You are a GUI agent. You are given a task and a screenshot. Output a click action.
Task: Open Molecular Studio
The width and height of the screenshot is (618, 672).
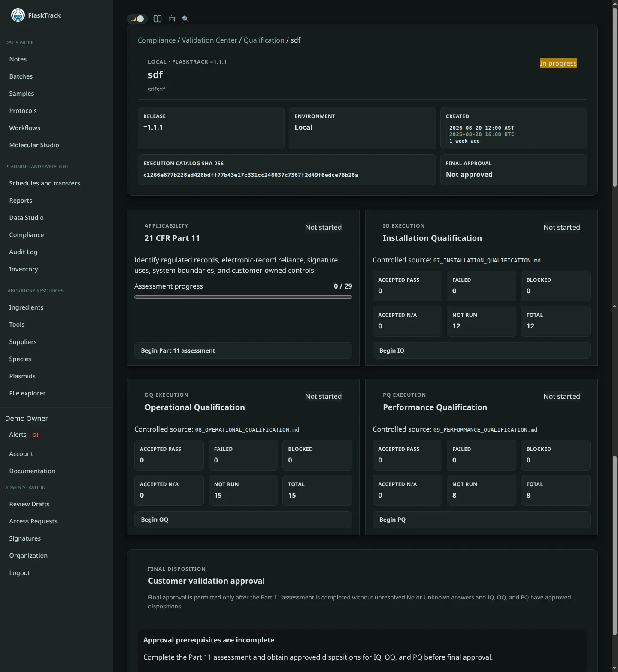tap(34, 145)
